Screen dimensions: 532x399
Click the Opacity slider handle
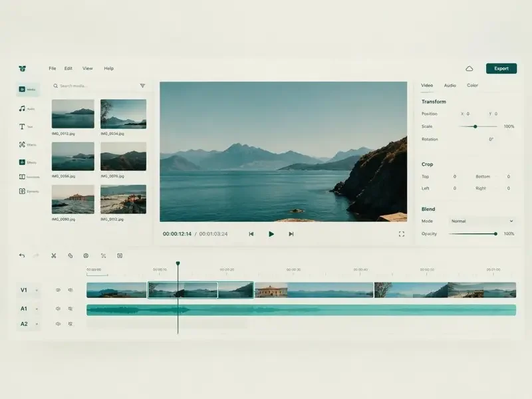tap(495, 234)
